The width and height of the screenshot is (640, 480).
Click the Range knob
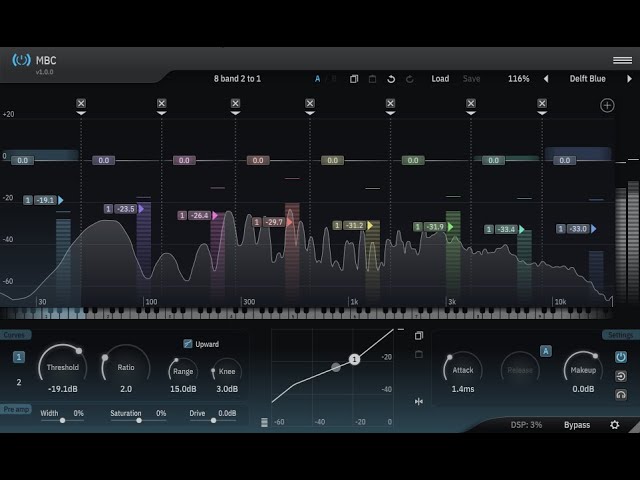point(183,371)
